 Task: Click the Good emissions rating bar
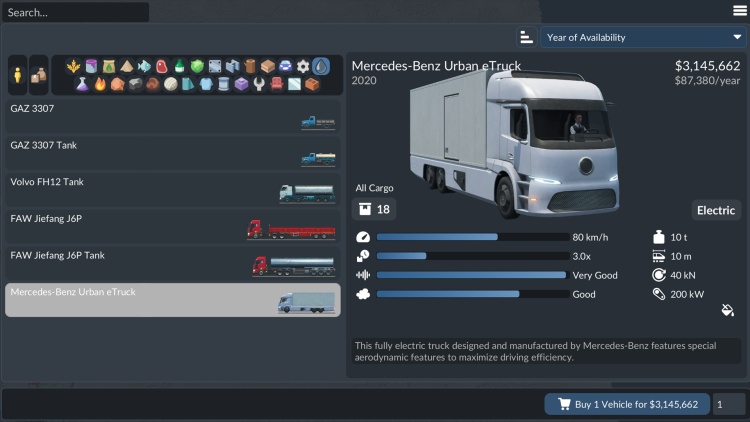(473, 294)
